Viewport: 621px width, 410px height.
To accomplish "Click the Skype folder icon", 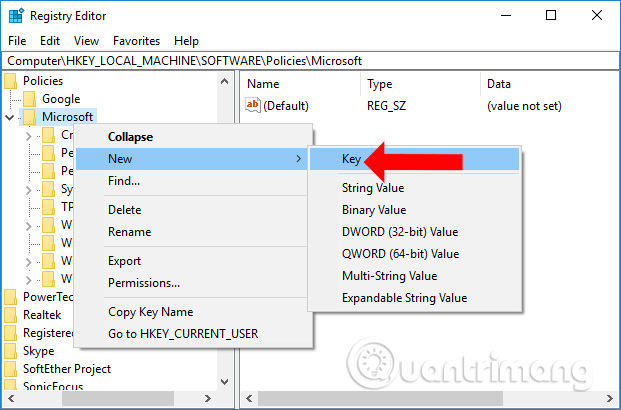I will pos(11,351).
